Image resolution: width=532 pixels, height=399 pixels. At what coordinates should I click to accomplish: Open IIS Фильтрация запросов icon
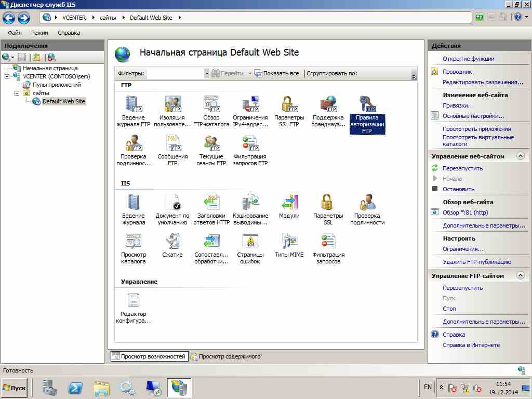(328, 248)
